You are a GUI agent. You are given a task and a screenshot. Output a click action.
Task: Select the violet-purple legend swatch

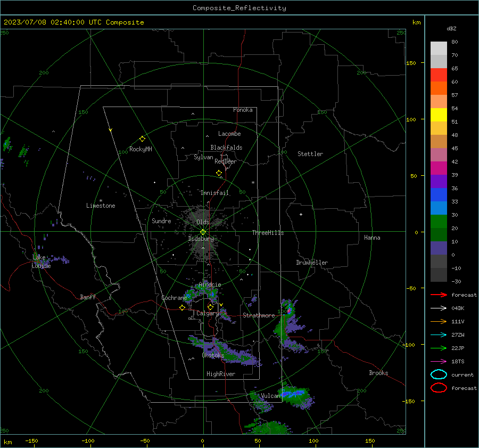439,181
